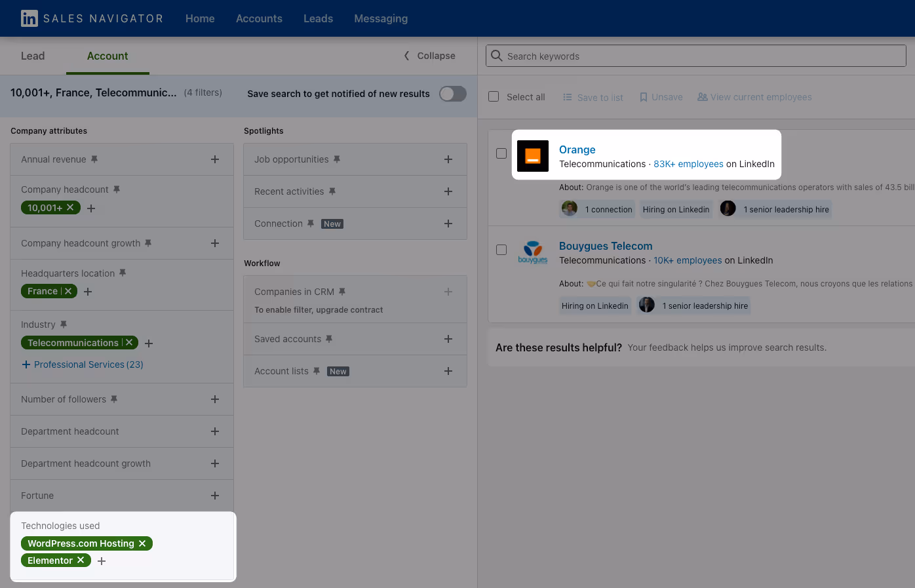Pin the Connection filter
Screen dimensions: 915x588
(x=311, y=224)
